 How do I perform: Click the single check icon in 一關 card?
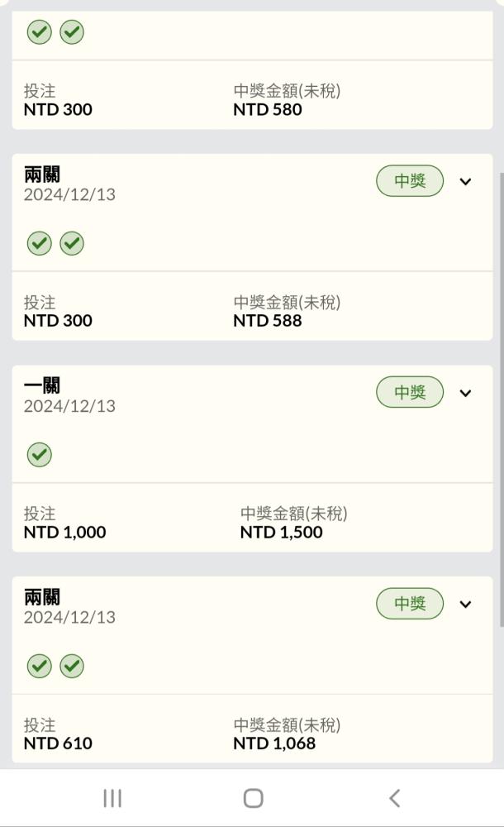tap(39, 455)
